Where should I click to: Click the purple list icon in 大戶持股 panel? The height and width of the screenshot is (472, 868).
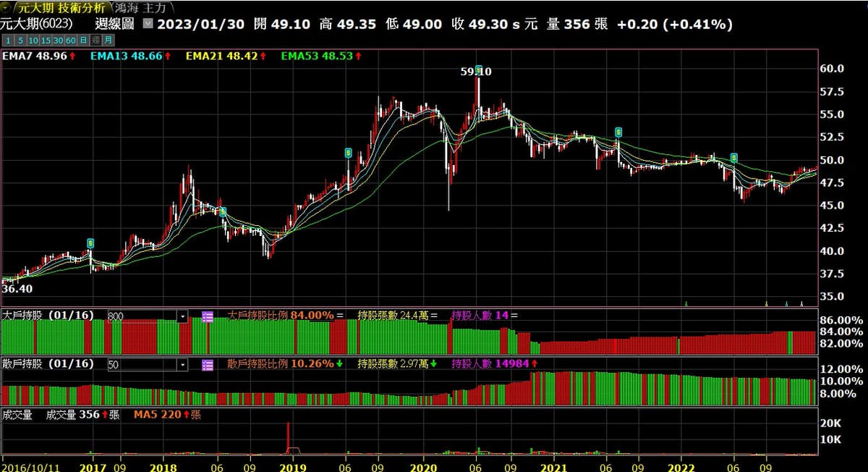coord(208,316)
